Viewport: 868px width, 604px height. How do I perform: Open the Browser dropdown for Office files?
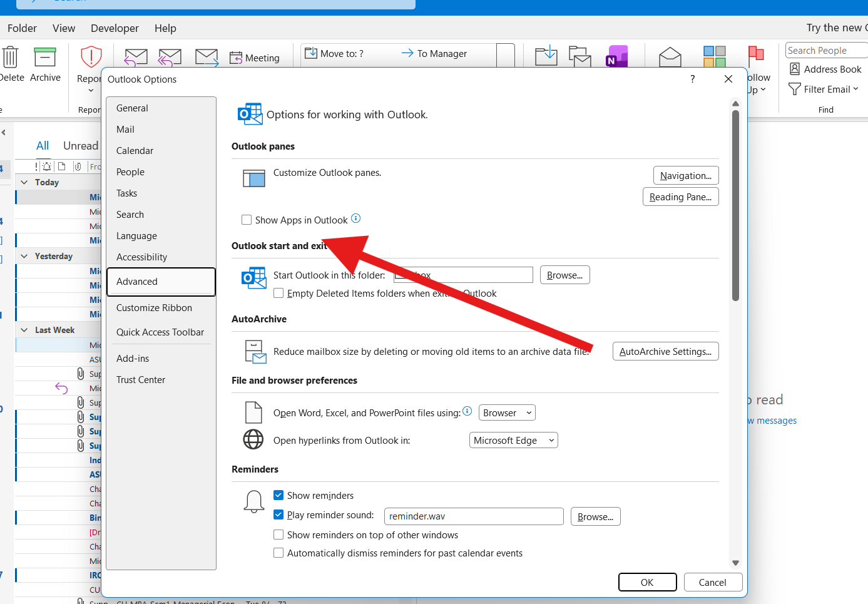(x=507, y=412)
